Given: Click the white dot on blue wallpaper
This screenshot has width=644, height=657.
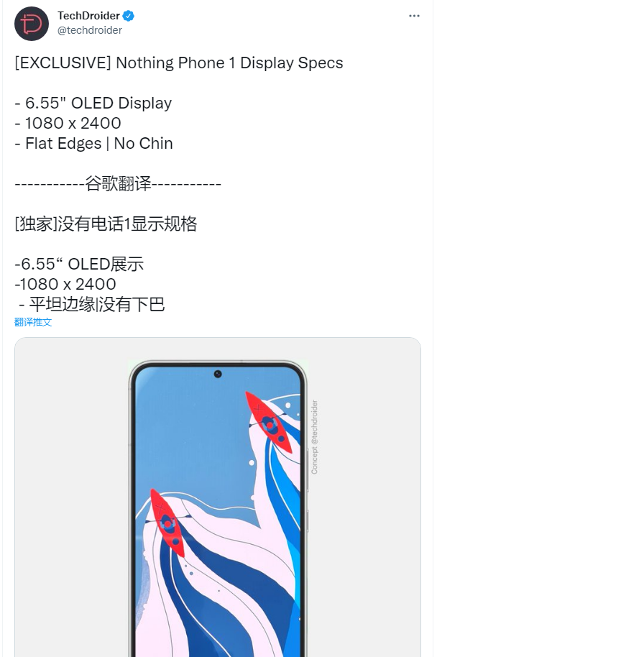Looking at the screenshot, I should 252,463.
